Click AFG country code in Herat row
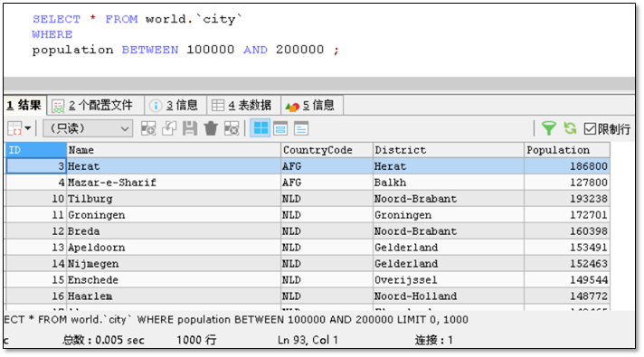The image size is (644, 357). [327, 166]
